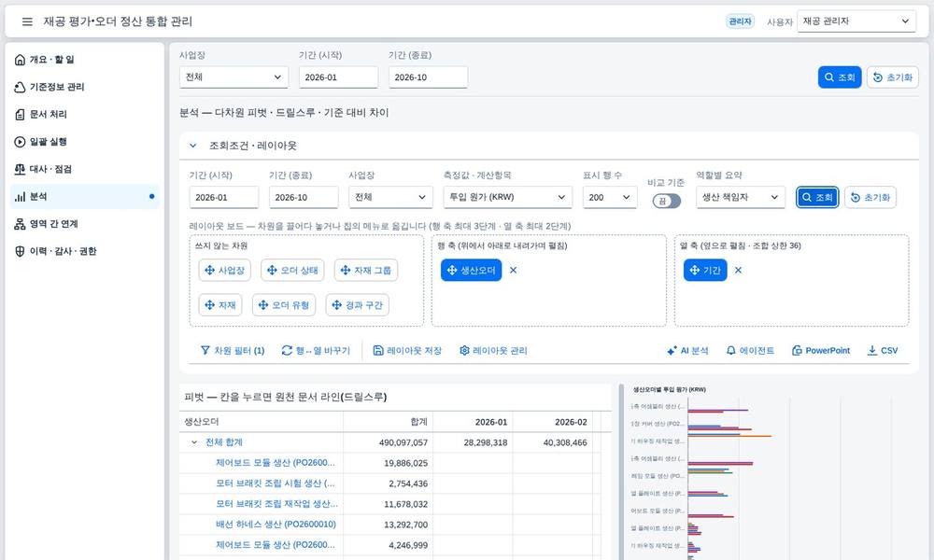Remove 생산오더 chip from row axis
Viewport: 934px width, 560px height.
(513, 270)
